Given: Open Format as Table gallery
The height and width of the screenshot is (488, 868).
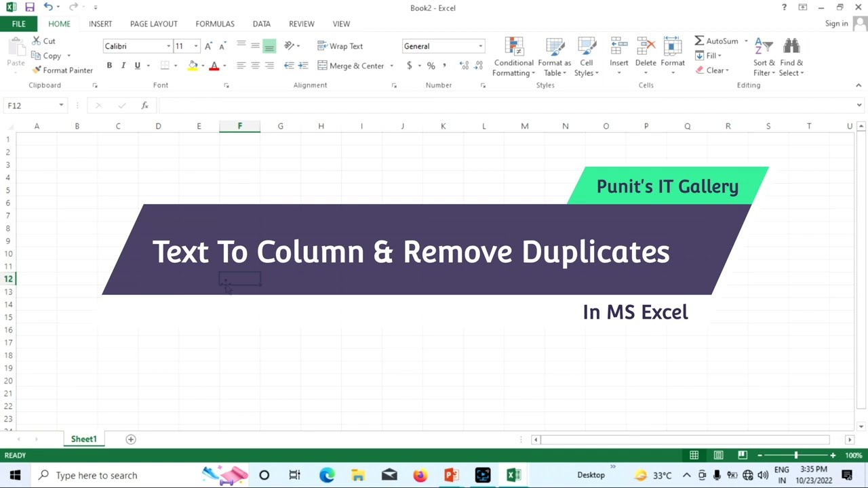Looking at the screenshot, I should [555, 57].
